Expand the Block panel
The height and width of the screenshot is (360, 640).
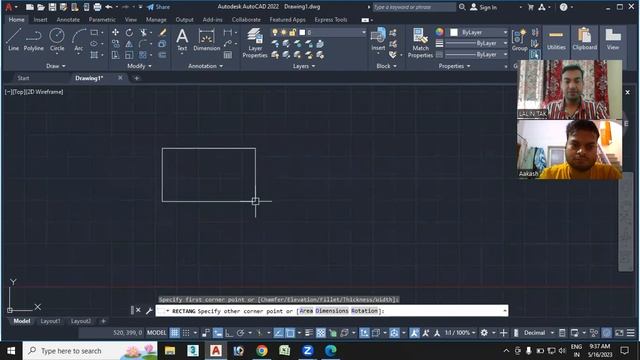[x=386, y=66]
